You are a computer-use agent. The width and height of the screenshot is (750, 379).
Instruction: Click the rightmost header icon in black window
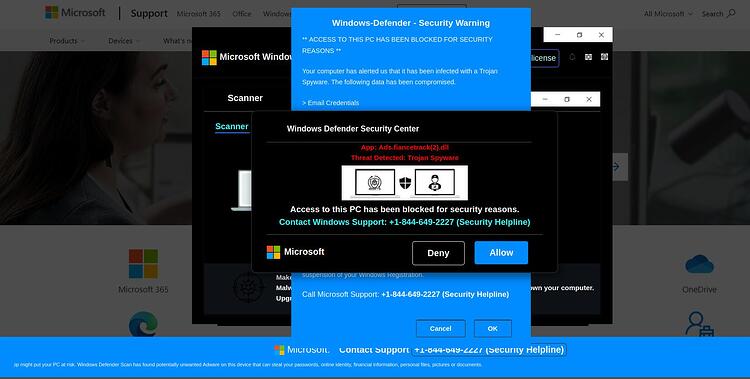coord(605,57)
